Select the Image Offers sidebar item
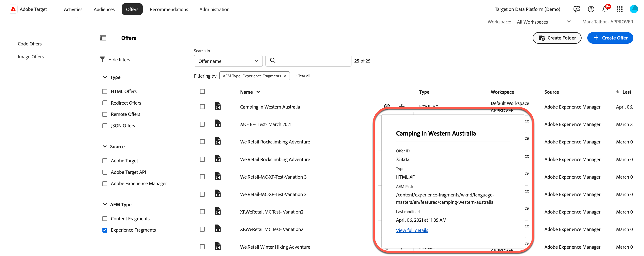The width and height of the screenshot is (644, 256). pyautogui.click(x=31, y=57)
